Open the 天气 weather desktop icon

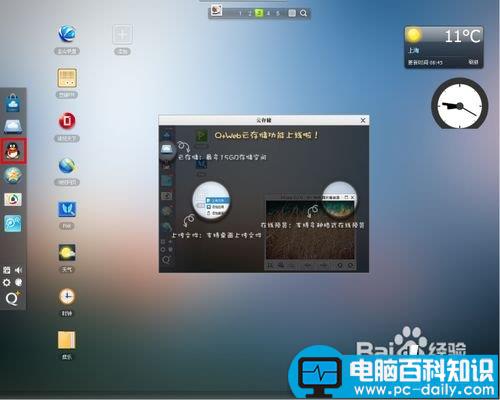pos(67,253)
